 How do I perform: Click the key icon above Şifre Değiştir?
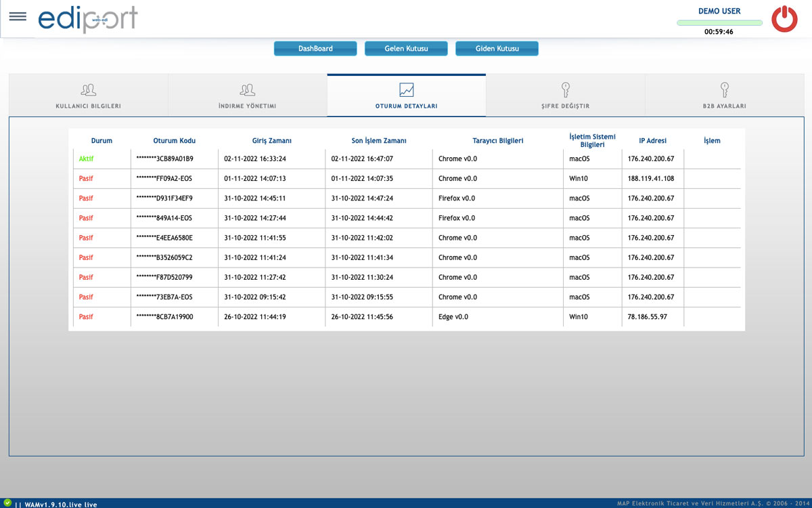566,89
